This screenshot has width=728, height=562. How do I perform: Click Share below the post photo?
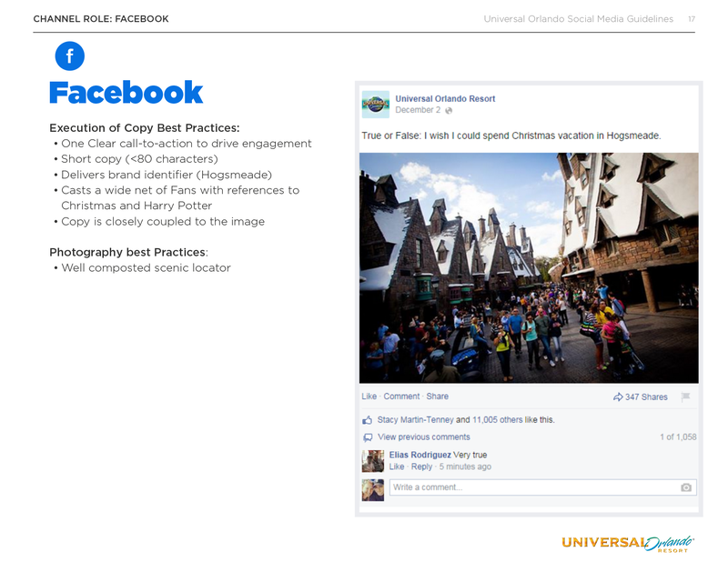[x=438, y=396]
